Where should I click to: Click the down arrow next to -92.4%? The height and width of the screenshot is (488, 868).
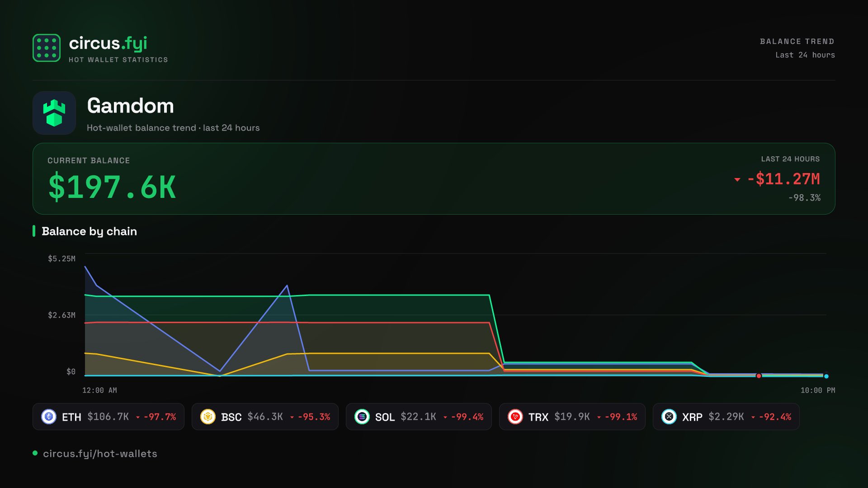(753, 417)
